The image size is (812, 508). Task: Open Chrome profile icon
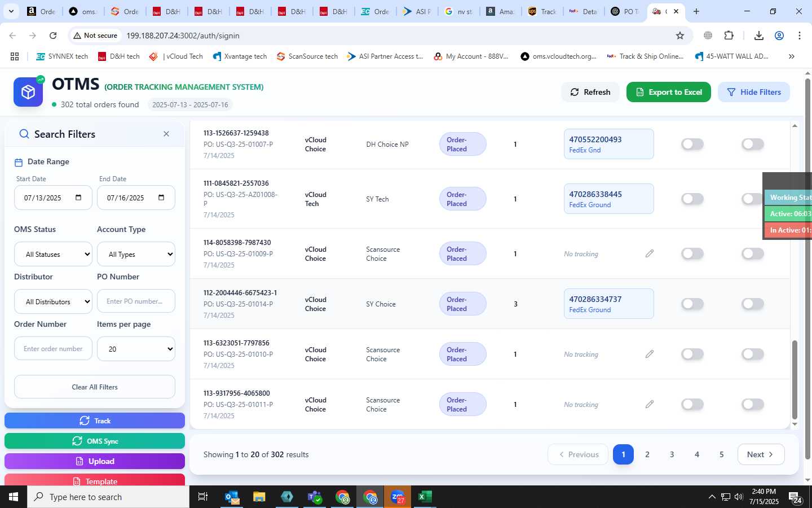click(779, 36)
